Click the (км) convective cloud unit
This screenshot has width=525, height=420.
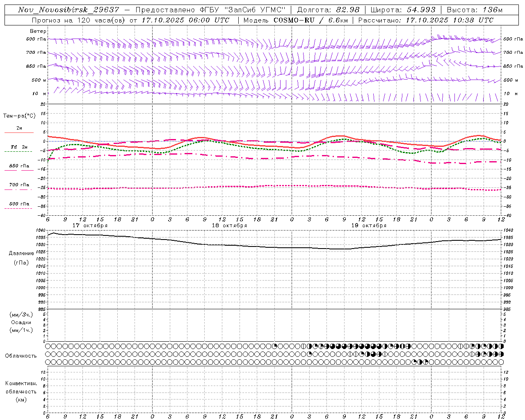(21, 399)
